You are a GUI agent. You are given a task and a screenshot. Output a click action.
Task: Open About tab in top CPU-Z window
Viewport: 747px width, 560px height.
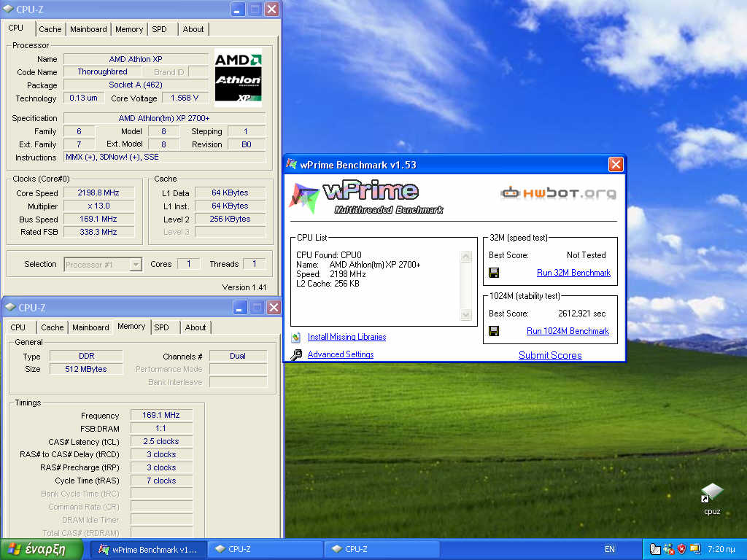(x=193, y=29)
